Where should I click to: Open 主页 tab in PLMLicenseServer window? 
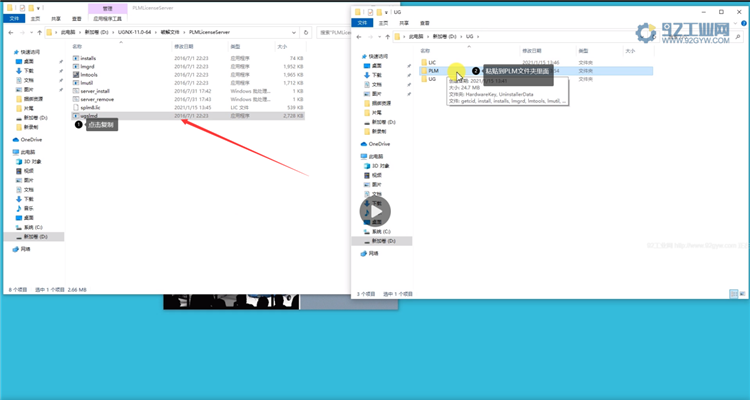click(x=35, y=19)
